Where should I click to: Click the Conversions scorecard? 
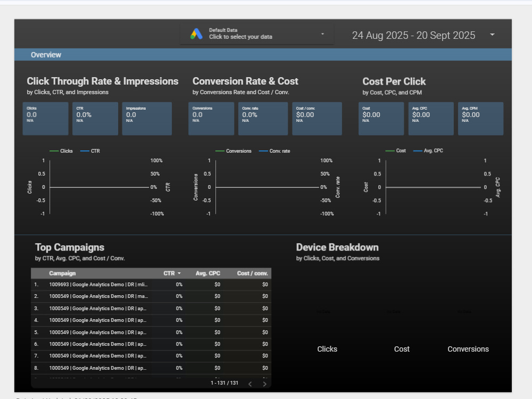pos(211,119)
